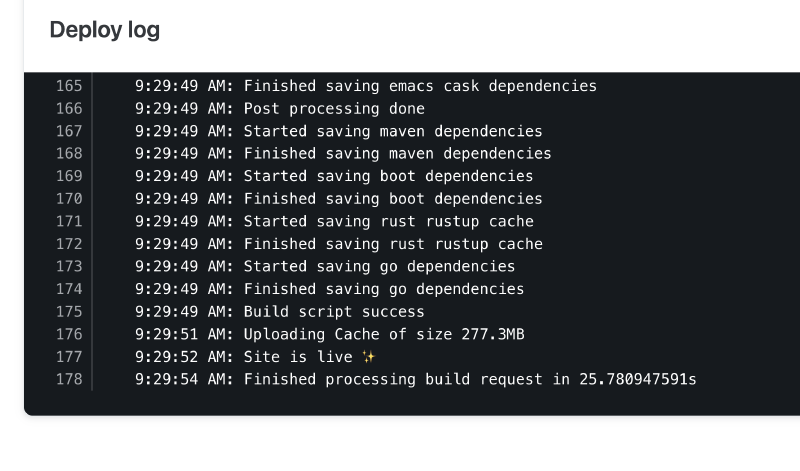The image size is (800, 471).
Task: Click the "Post processing done" log entry
Action: 280,109
